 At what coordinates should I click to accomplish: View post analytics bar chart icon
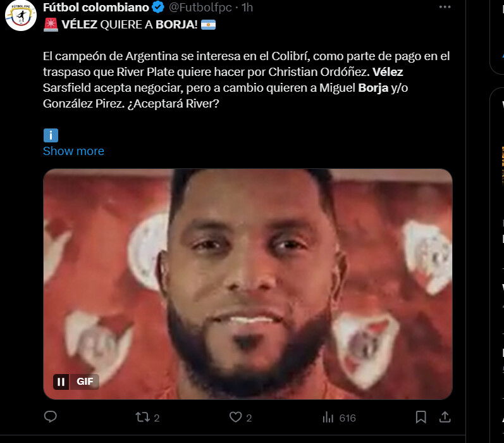point(328,418)
